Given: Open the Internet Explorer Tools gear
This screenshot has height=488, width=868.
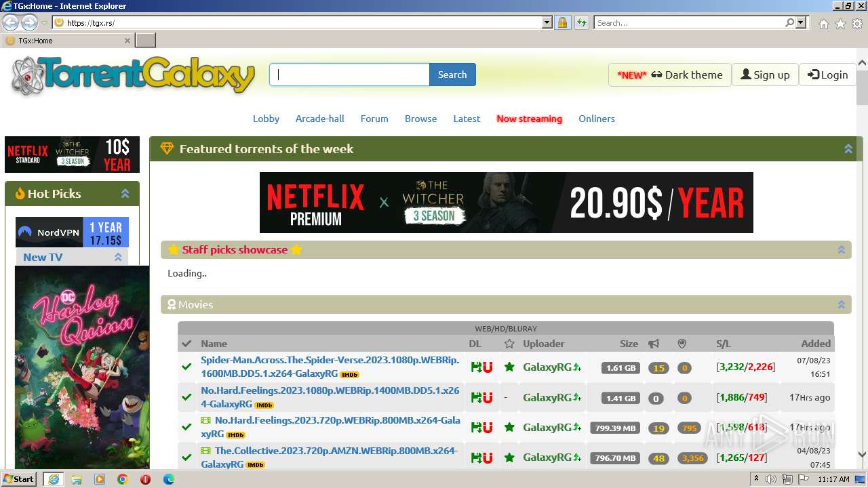Looking at the screenshot, I should [x=857, y=24].
